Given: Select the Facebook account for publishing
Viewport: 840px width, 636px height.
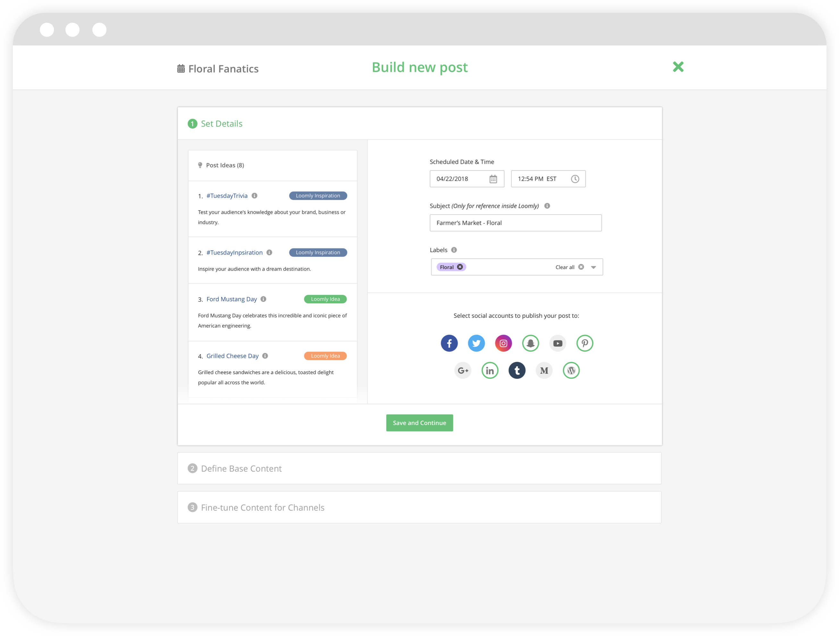Looking at the screenshot, I should coord(449,343).
